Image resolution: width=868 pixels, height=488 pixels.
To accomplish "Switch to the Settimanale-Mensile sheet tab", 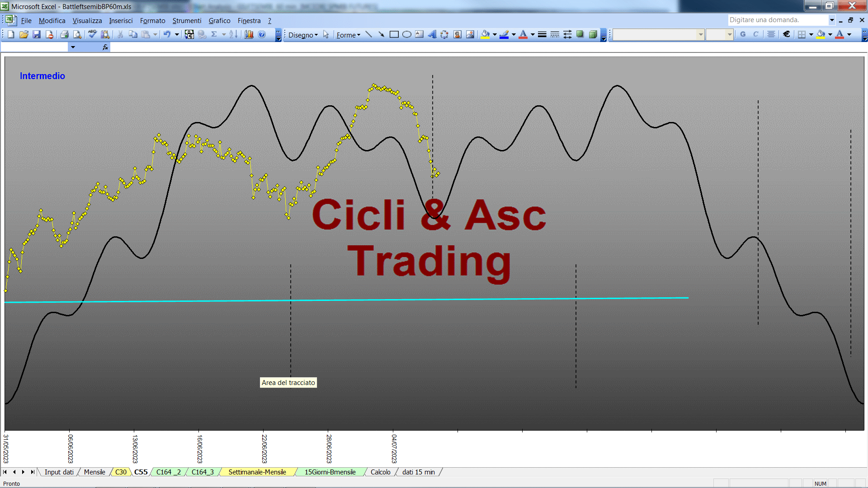I will pyautogui.click(x=257, y=472).
